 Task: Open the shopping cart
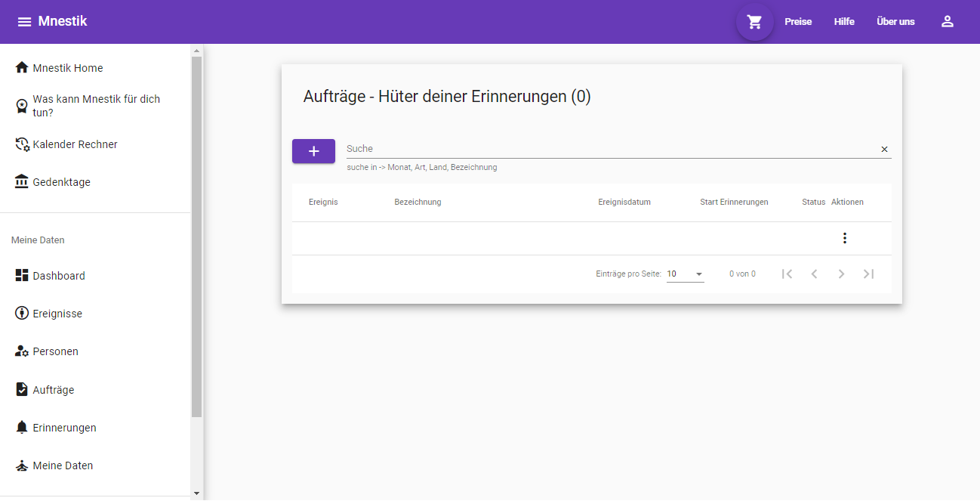point(754,22)
